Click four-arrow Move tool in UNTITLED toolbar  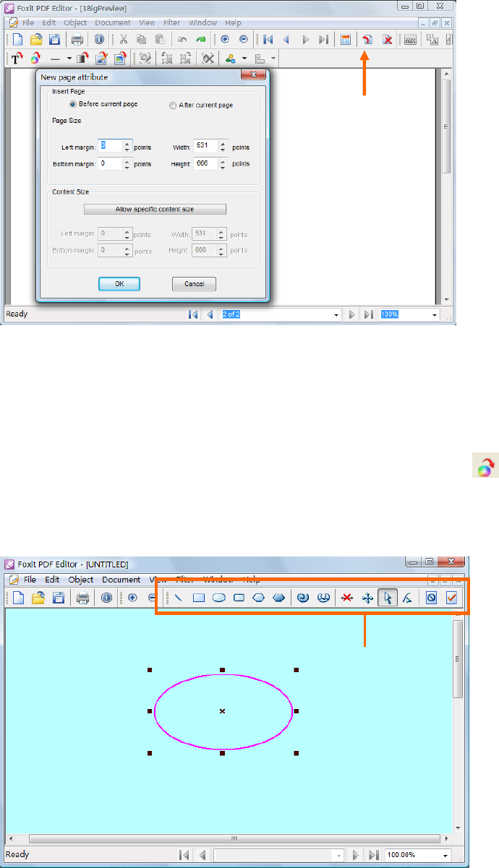click(x=367, y=598)
